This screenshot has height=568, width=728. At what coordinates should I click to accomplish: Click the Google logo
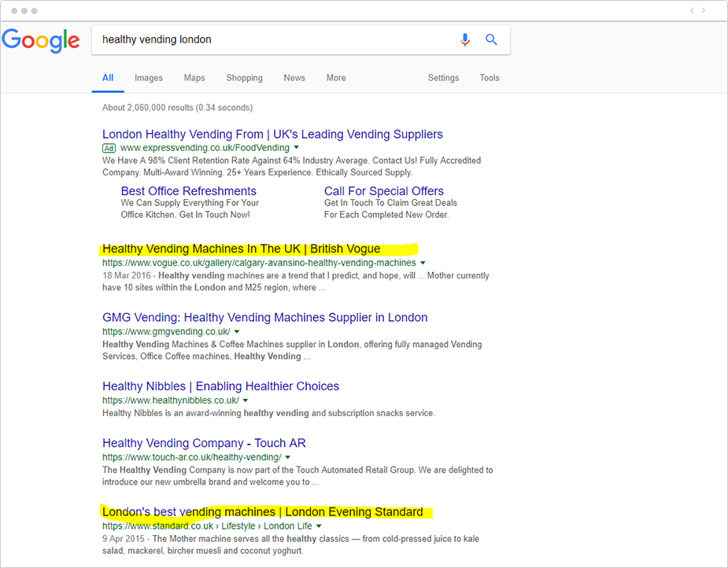tap(41, 42)
